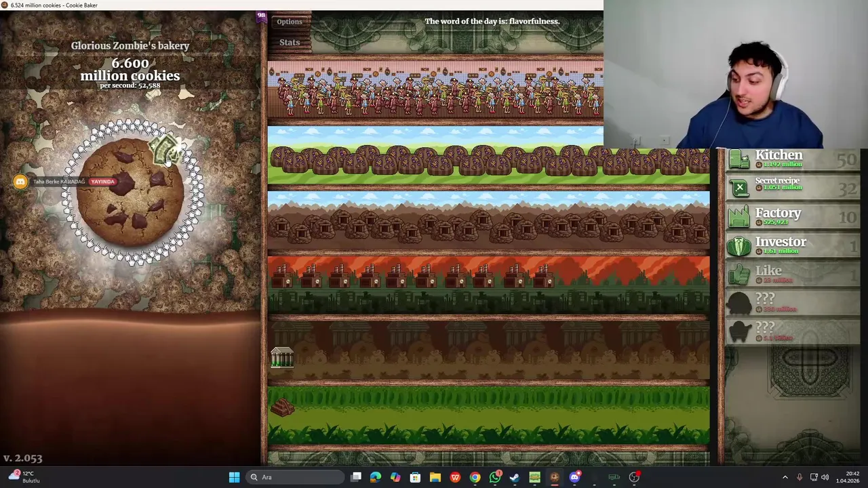The width and height of the screenshot is (868, 488).
Task: Buy the Like building
Action: [x=792, y=274]
